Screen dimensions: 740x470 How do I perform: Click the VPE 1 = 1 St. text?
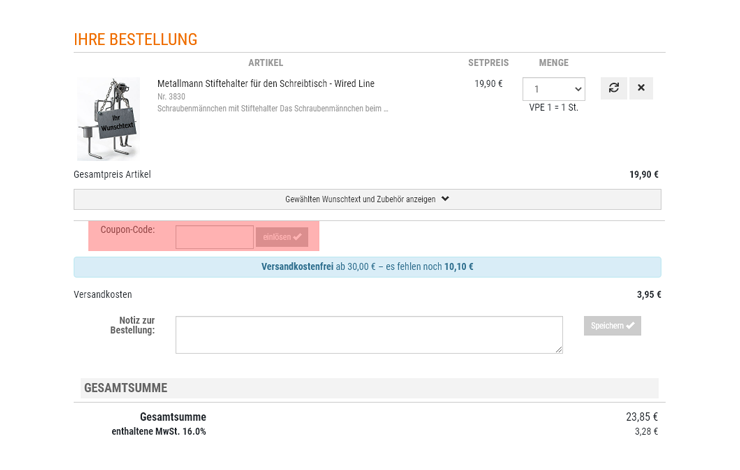pos(554,108)
